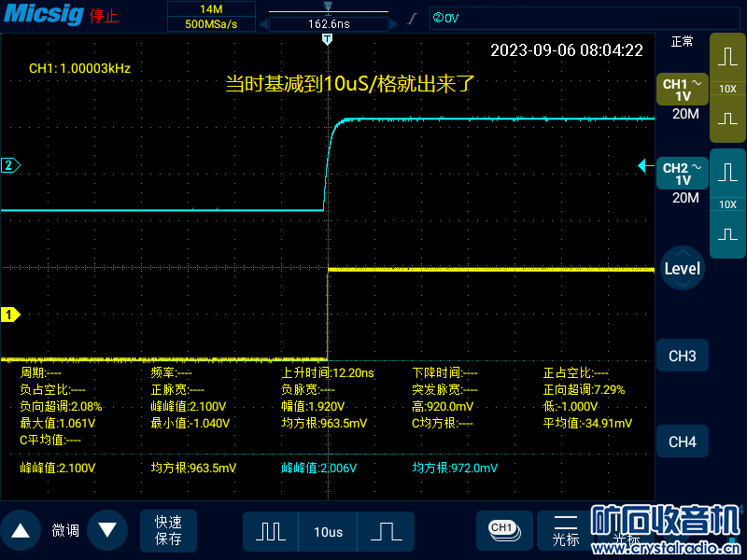Raise trigger level with Level up chevron
The image size is (747, 560).
(683, 253)
